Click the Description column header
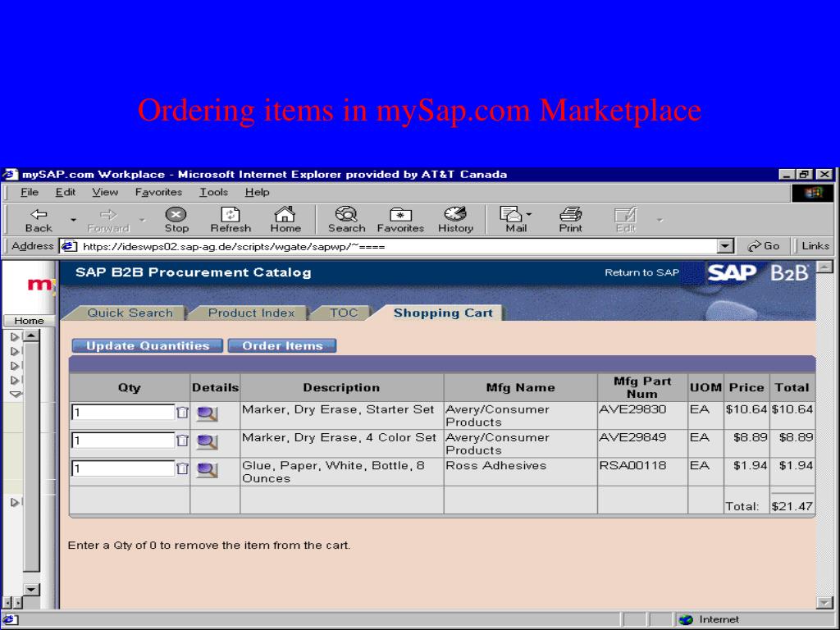The width and height of the screenshot is (840, 630). 341,387
